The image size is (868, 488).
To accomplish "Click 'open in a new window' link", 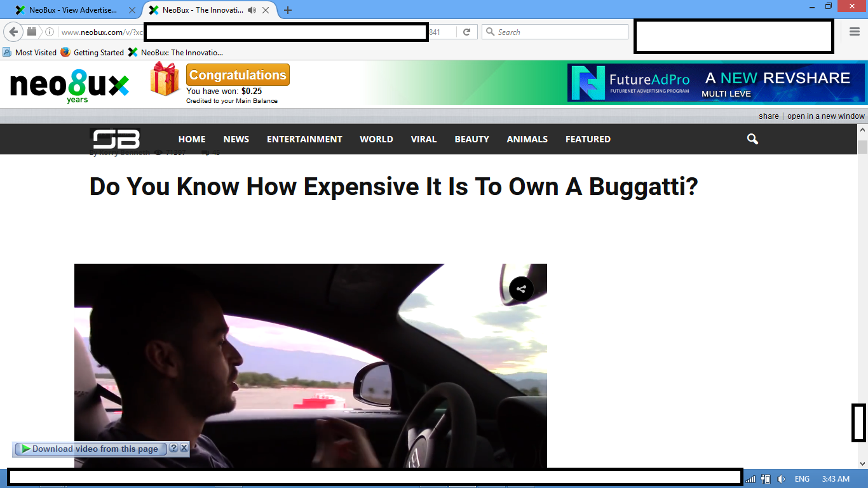I will click(826, 116).
